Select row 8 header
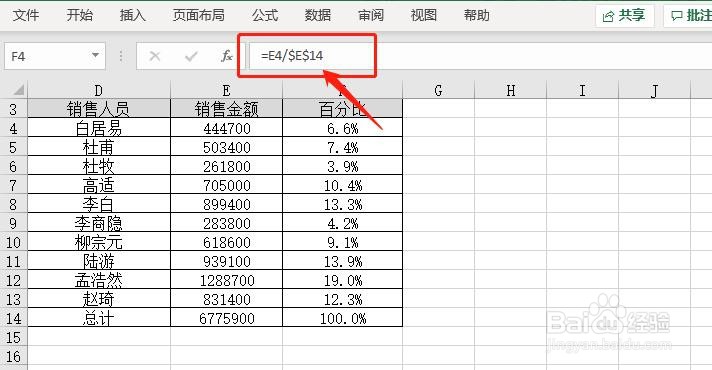The width and height of the screenshot is (712, 370). (x=14, y=204)
